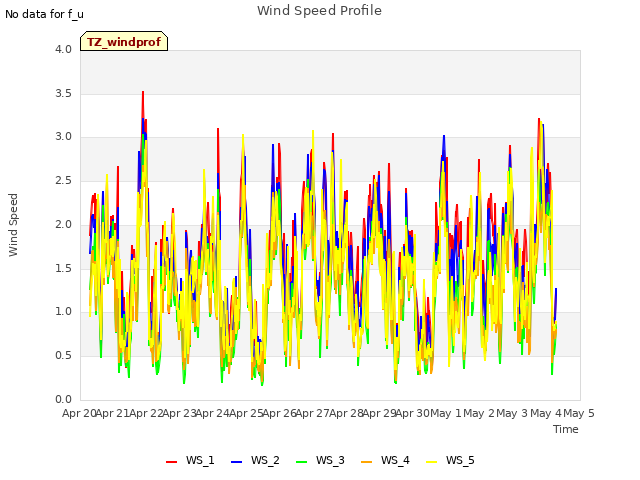Click the TZ_windprof label box

pyautogui.click(x=124, y=41)
